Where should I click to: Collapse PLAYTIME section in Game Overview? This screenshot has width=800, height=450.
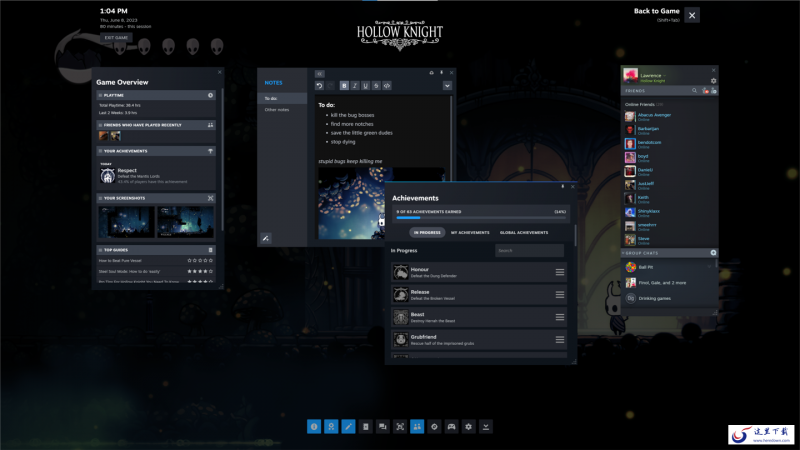point(101,95)
